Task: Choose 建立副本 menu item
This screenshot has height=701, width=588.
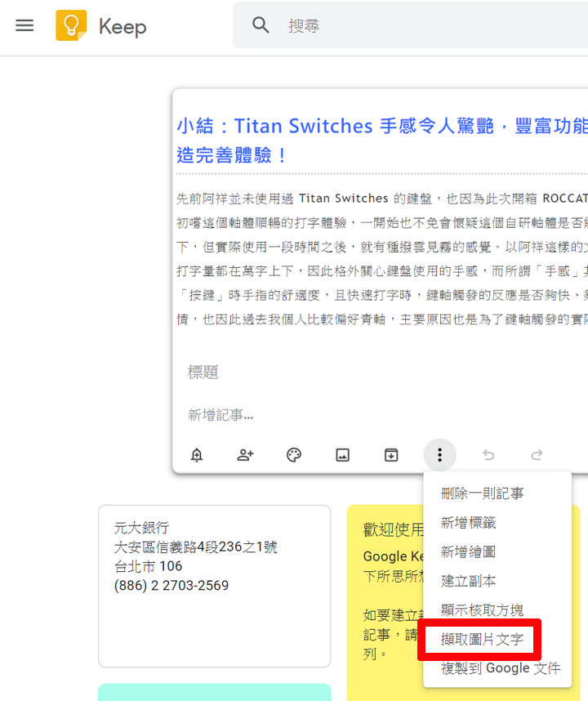Action: point(497,581)
